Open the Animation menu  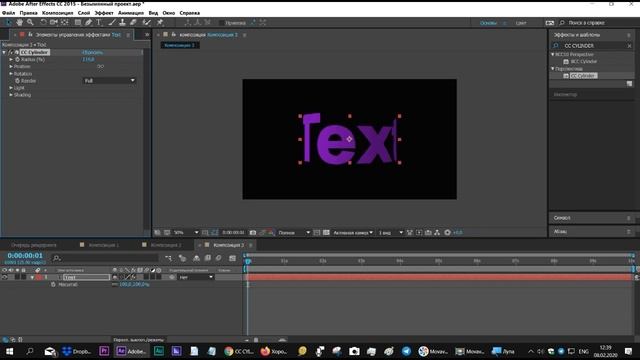click(131, 13)
